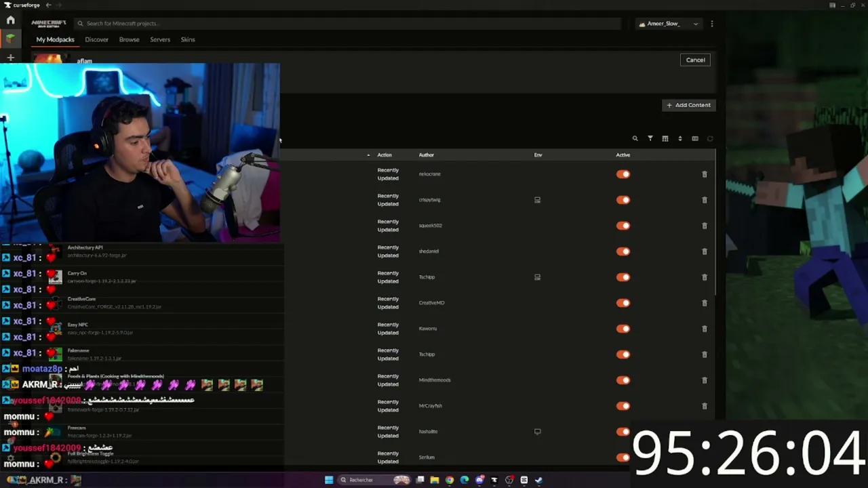Disable the Mindthemoods mod toggle

click(x=623, y=380)
